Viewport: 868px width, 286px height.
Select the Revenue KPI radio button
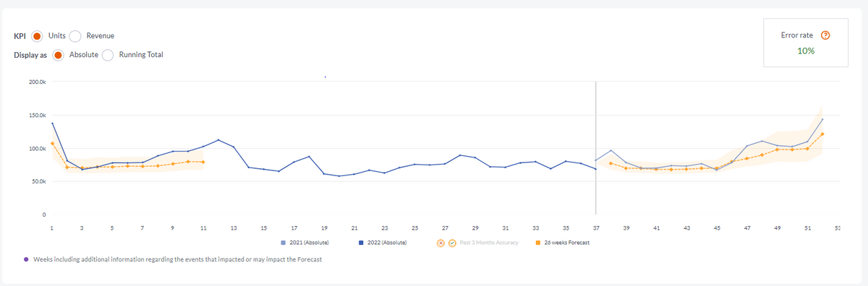tap(75, 36)
